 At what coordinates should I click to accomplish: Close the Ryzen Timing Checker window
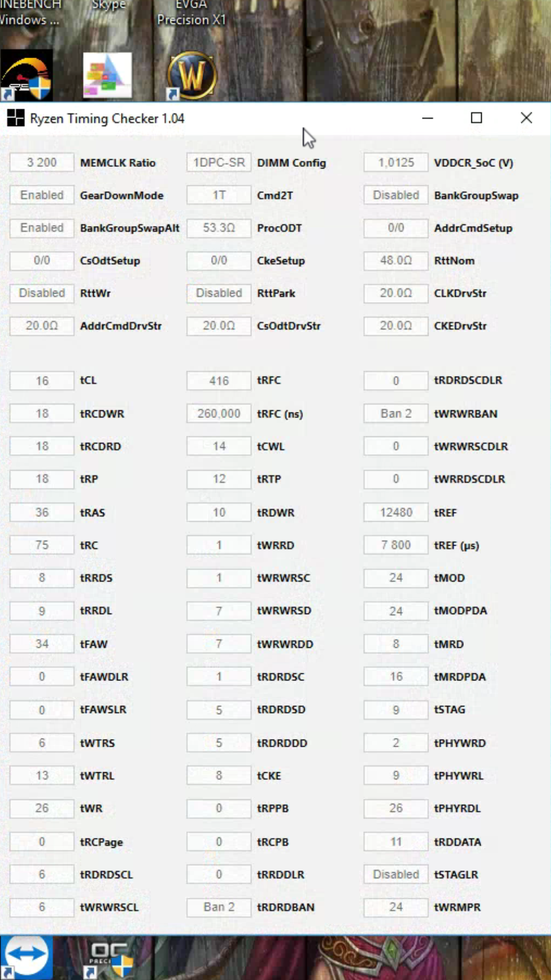coord(526,118)
